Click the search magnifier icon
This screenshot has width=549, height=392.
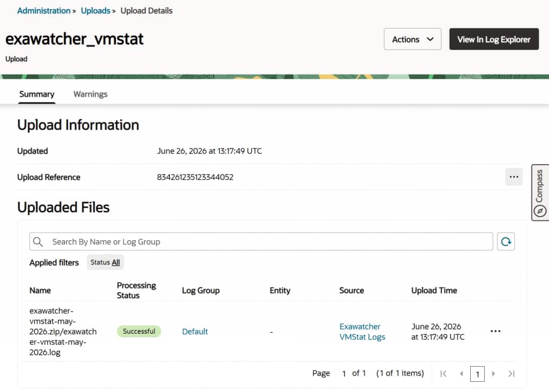point(38,242)
